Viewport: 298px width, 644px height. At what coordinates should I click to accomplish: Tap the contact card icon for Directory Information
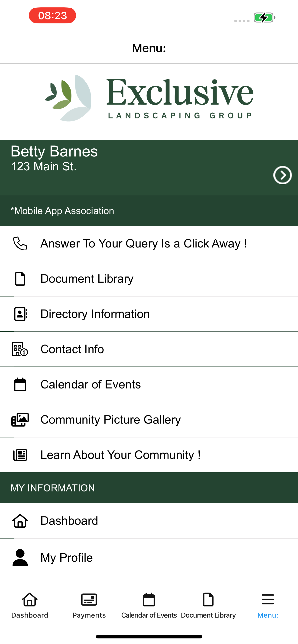[20, 314]
